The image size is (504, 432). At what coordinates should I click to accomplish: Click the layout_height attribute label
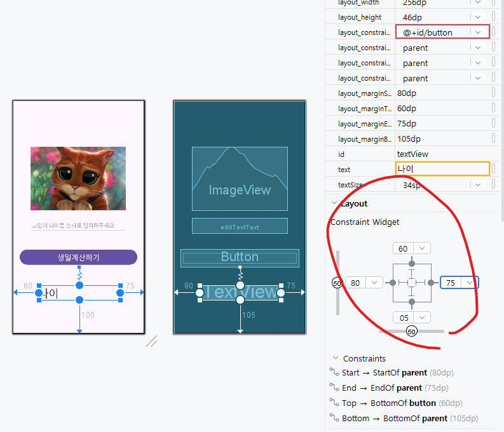click(x=360, y=17)
